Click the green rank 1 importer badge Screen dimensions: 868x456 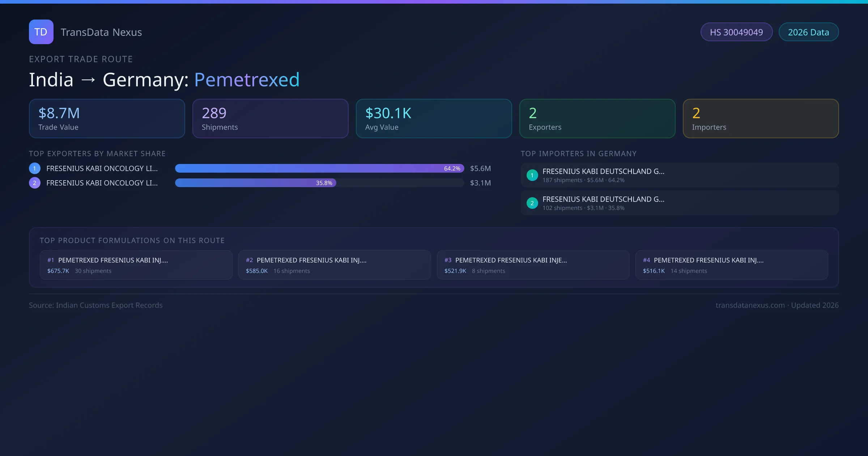coord(532,175)
